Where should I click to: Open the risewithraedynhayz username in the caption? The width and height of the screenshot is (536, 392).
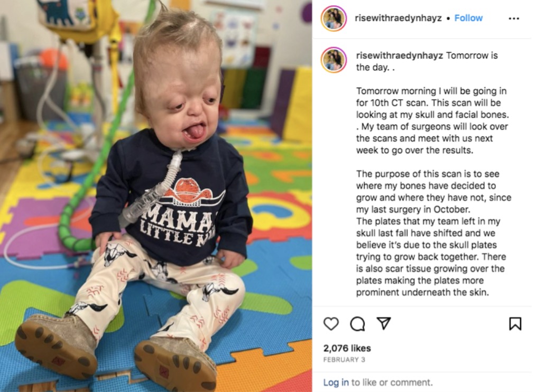click(x=400, y=55)
